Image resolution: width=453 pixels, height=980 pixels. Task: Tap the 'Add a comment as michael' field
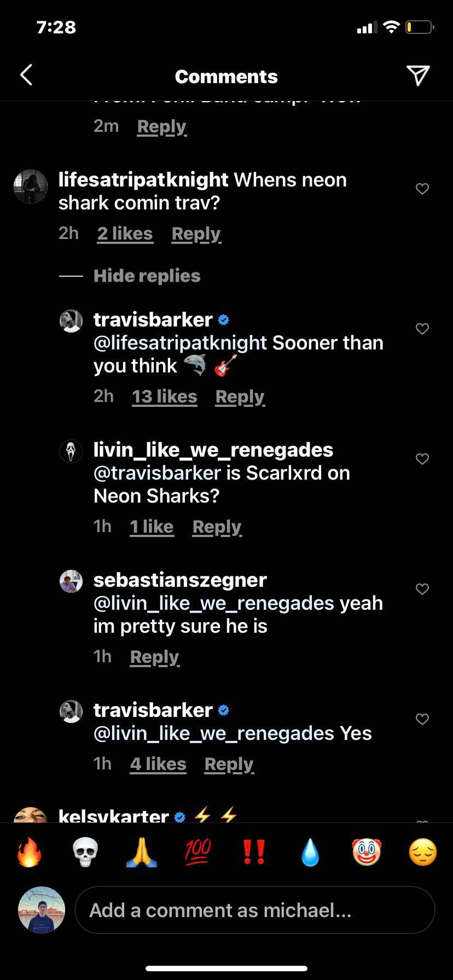tap(255, 910)
